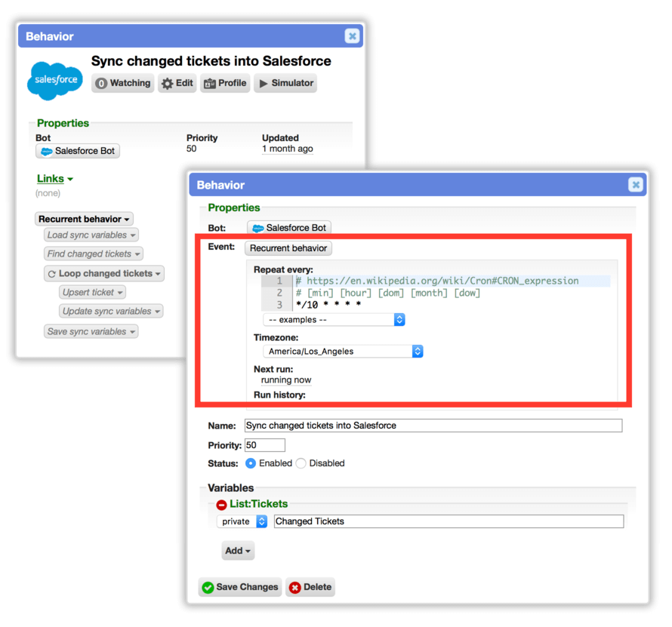Close the back Behavior window
Screen dimensions: 672x627
pos(352,36)
